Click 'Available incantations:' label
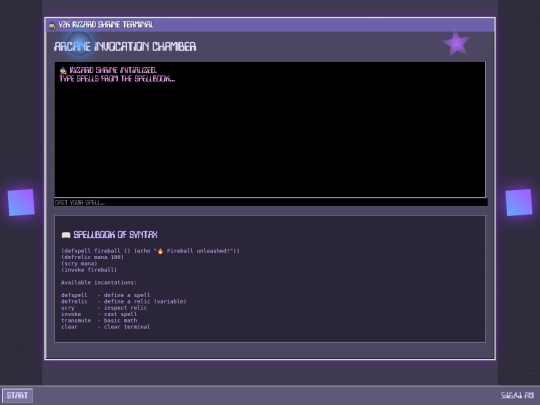 99,282
